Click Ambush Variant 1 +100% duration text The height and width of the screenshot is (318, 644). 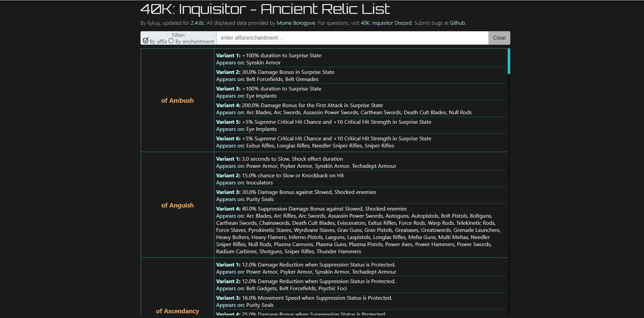(269, 56)
